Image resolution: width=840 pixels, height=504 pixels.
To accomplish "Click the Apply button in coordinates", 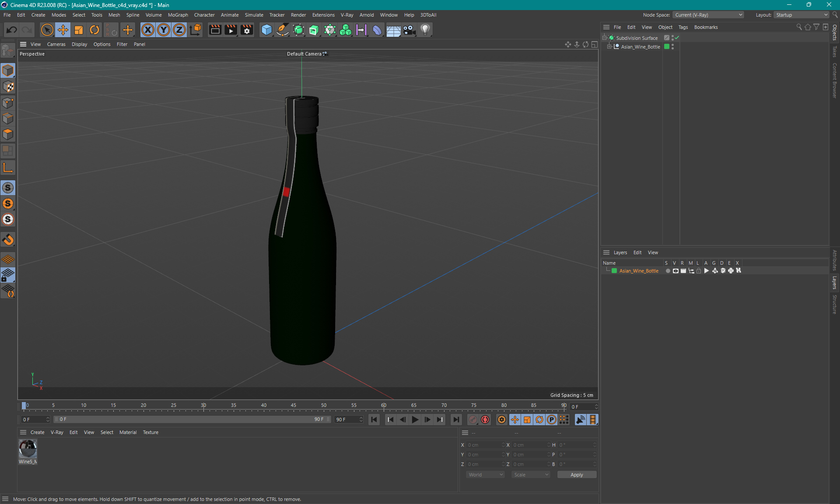I will point(575,475).
